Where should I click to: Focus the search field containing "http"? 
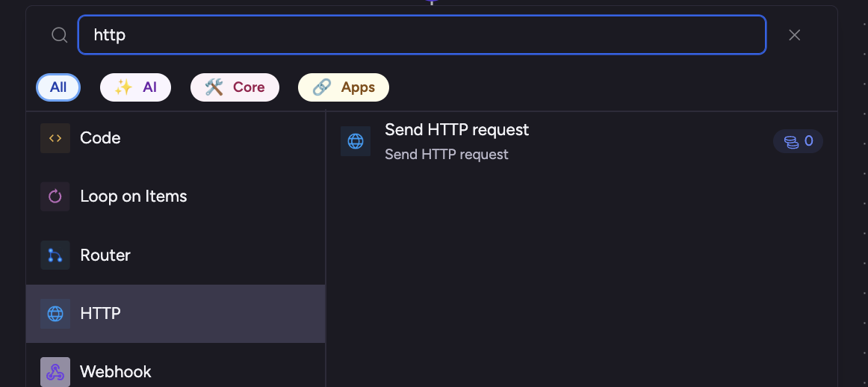[421, 35]
